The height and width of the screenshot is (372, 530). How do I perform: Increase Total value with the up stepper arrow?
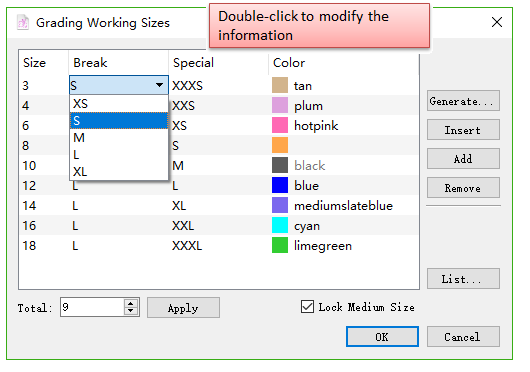point(131,302)
